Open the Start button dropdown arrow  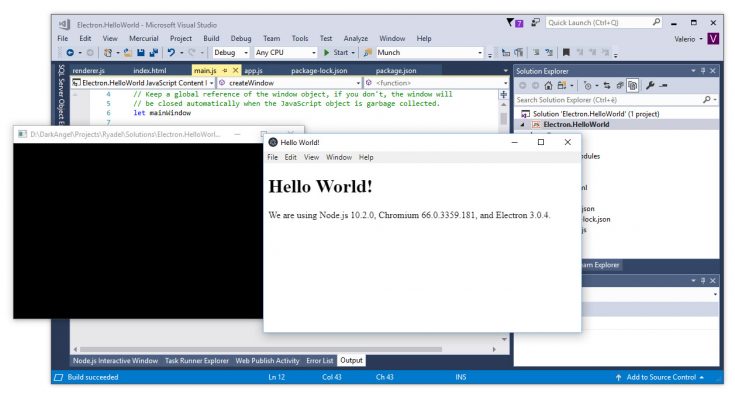tap(353, 53)
